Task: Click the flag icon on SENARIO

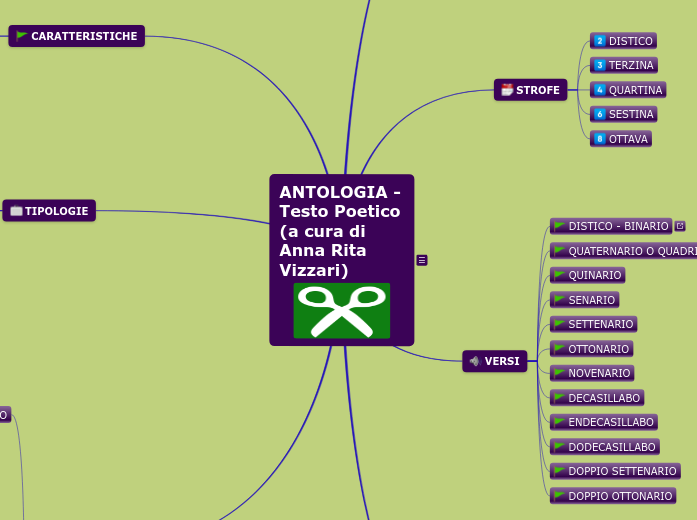Action: point(560,300)
